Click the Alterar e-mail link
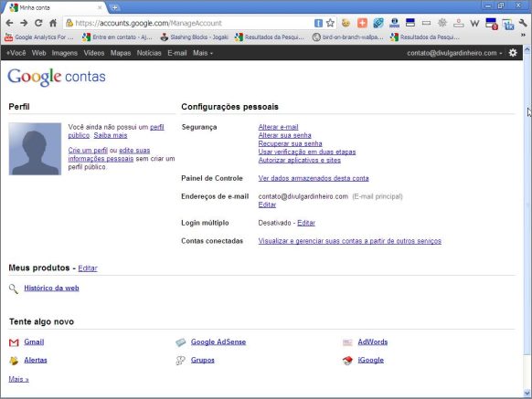532x399 pixels. click(x=278, y=127)
